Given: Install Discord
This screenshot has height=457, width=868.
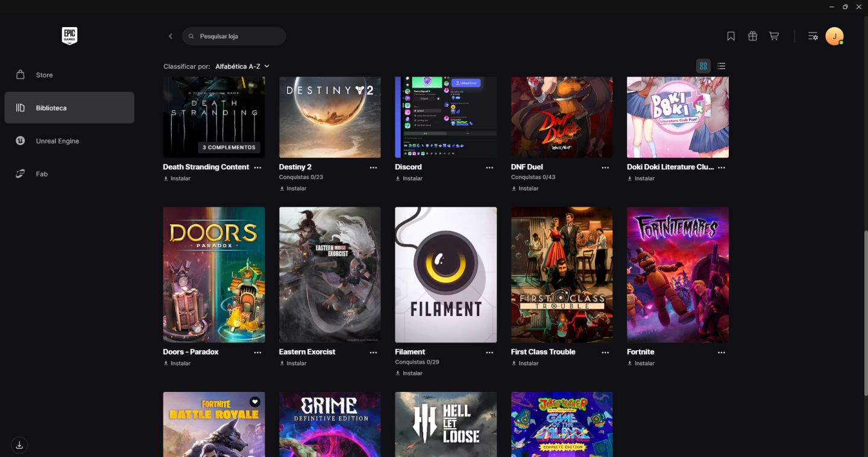Looking at the screenshot, I should (x=409, y=178).
